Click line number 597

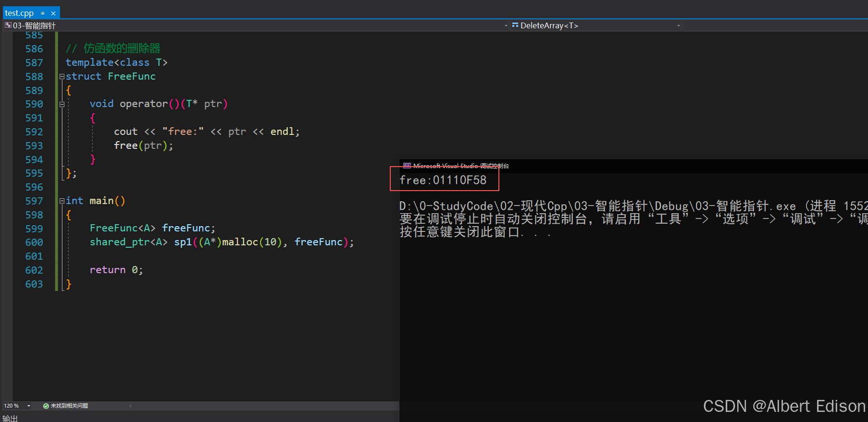34,201
